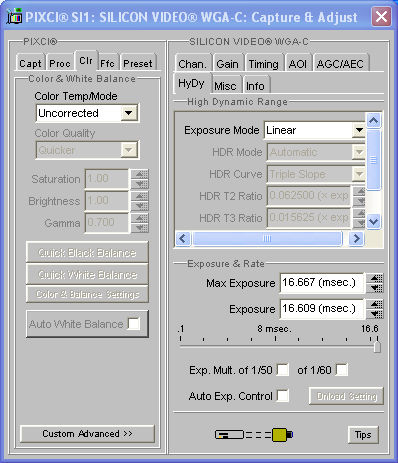The height and width of the screenshot is (463, 398).
Task: Decrease Gamma with the down arrow
Action: (x=140, y=228)
